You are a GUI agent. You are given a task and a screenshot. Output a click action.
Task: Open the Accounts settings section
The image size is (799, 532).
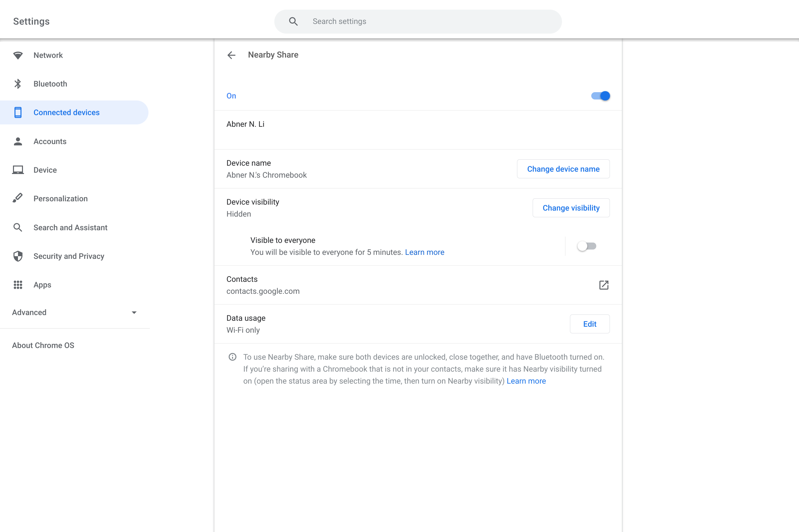pos(50,141)
